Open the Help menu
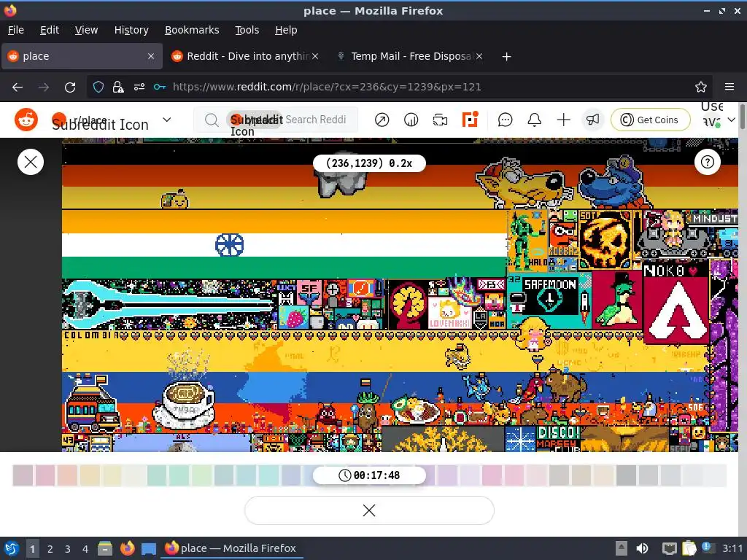This screenshot has width=747, height=560. [286, 30]
